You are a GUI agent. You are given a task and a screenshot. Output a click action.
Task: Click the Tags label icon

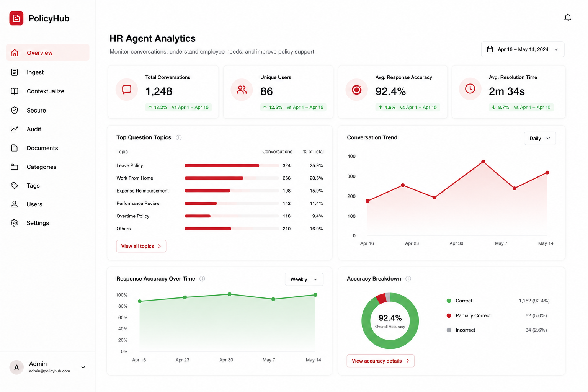point(15,185)
